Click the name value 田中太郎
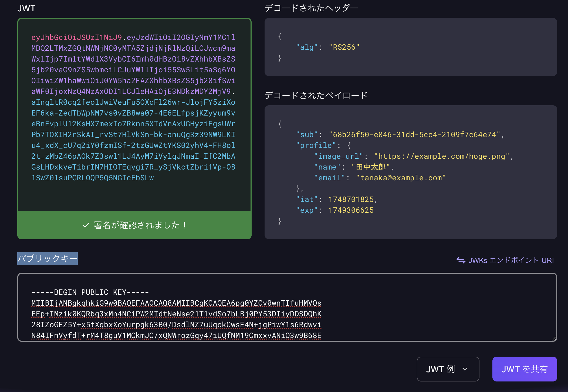Screen dimensions: 568x392 [371, 167]
